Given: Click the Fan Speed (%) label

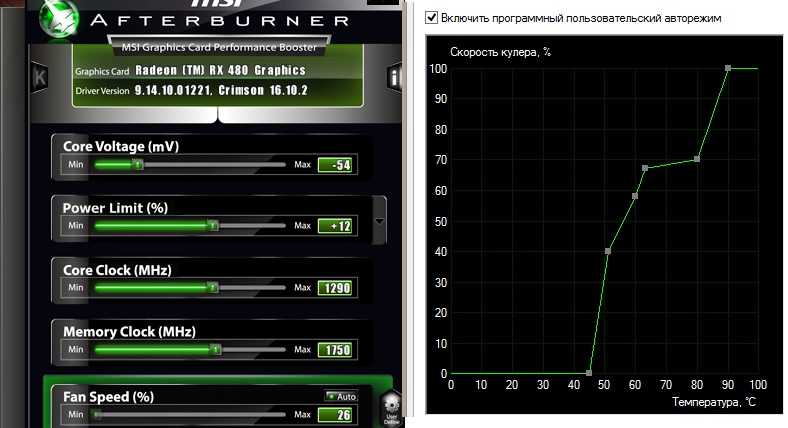Looking at the screenshot, I should tap(108, 397).
